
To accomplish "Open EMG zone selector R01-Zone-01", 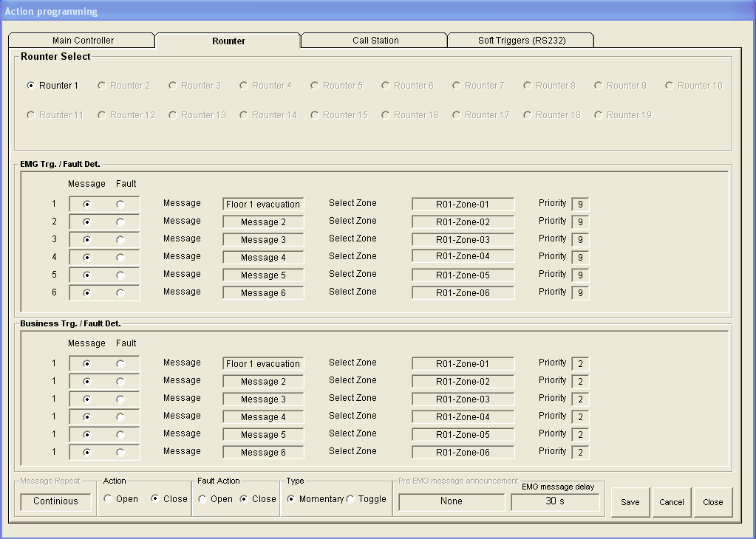I will pyautogui.click(x=463, y=205).
